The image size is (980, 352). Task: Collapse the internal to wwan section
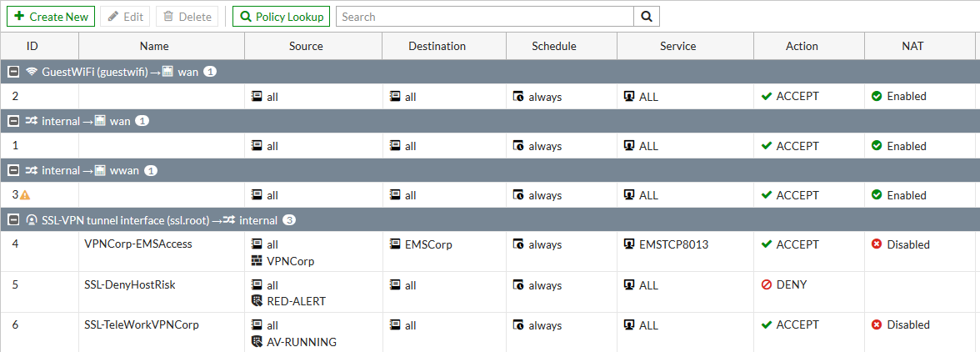[x=13, y=171]
